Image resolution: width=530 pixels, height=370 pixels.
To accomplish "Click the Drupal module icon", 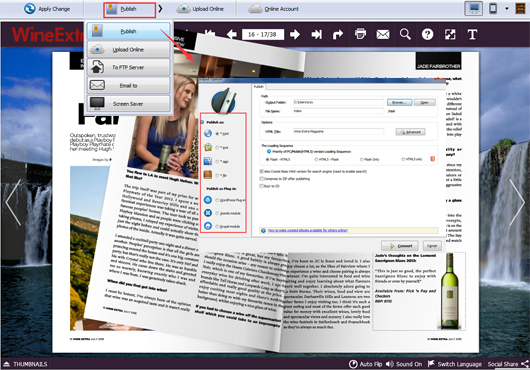I will point(208,226).
